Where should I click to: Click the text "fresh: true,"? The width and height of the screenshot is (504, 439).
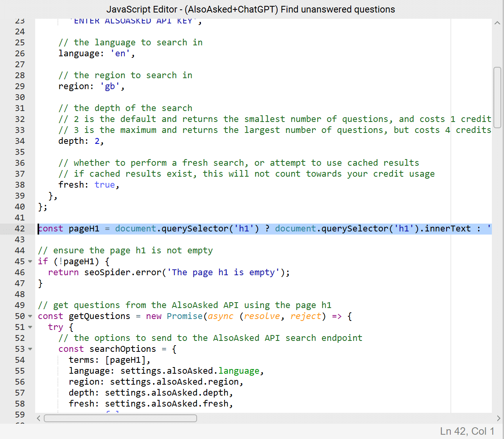(89, 185)
